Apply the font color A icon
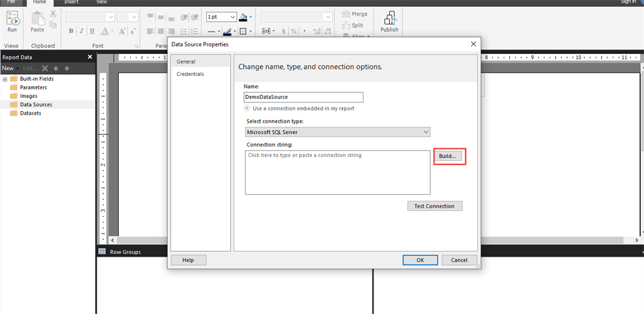644x314 pixels. (x=105, y=31)
